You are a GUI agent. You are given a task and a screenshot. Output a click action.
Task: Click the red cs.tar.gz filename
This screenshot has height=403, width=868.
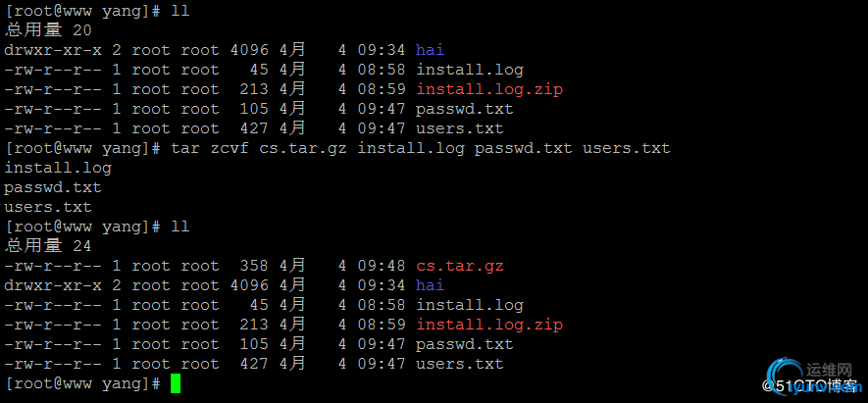pyautogui.click(x=460, y=267)
